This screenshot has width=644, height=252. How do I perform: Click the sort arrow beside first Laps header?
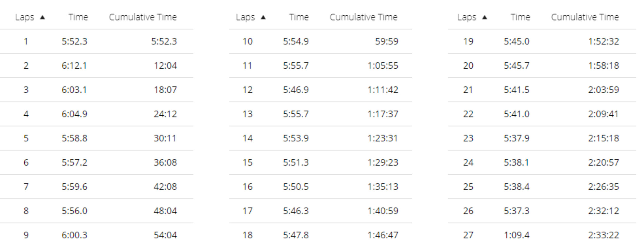pyautogui.click(x=43, y=17)
